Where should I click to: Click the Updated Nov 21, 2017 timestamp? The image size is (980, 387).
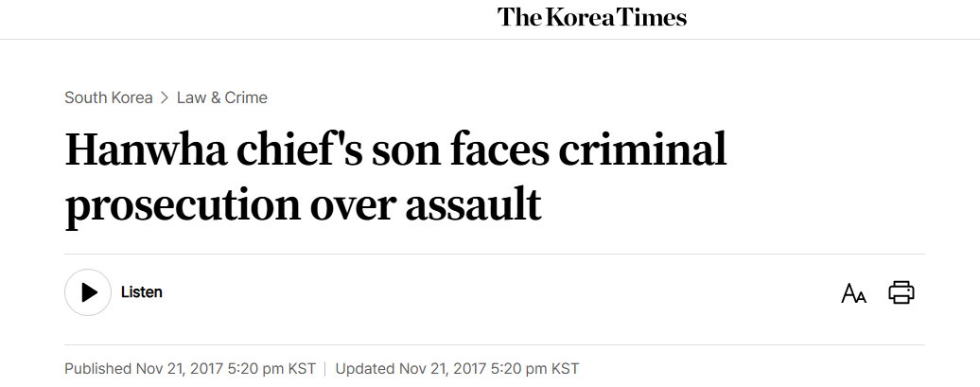[x=457, y=368]
